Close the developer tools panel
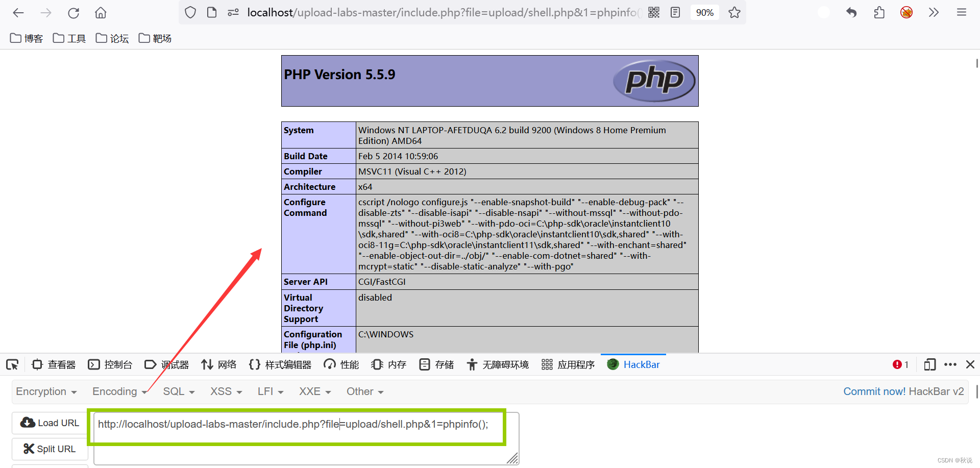Image resolution: width=980 pixels, height=468 pixels. pyautogui.click(x=970, y=364)
